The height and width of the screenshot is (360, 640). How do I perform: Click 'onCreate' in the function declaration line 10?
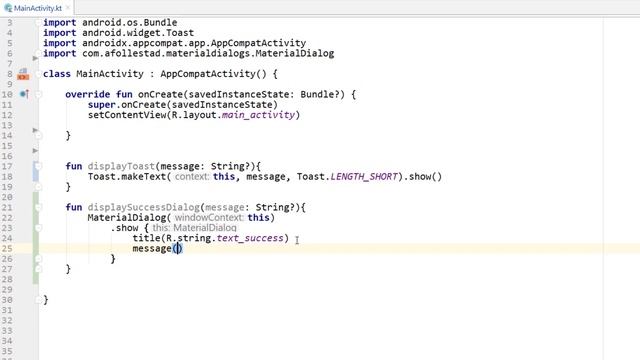(x=160, y=94)
